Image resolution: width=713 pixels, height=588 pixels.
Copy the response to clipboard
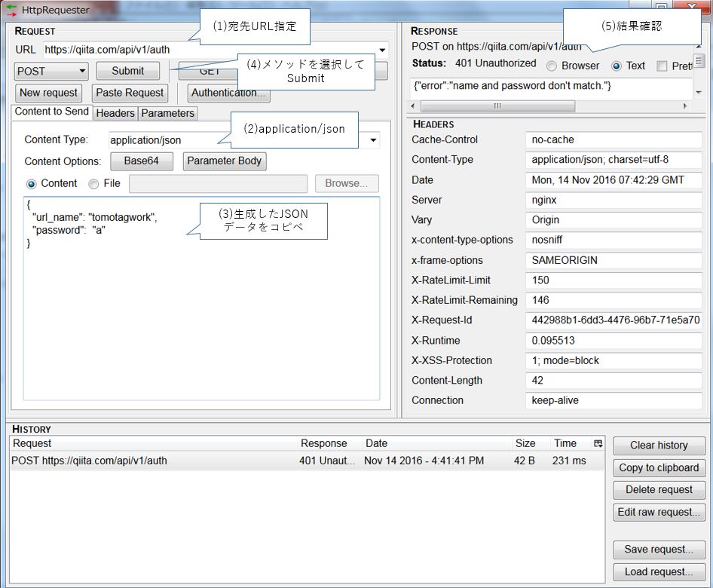(x=659, y=467)
